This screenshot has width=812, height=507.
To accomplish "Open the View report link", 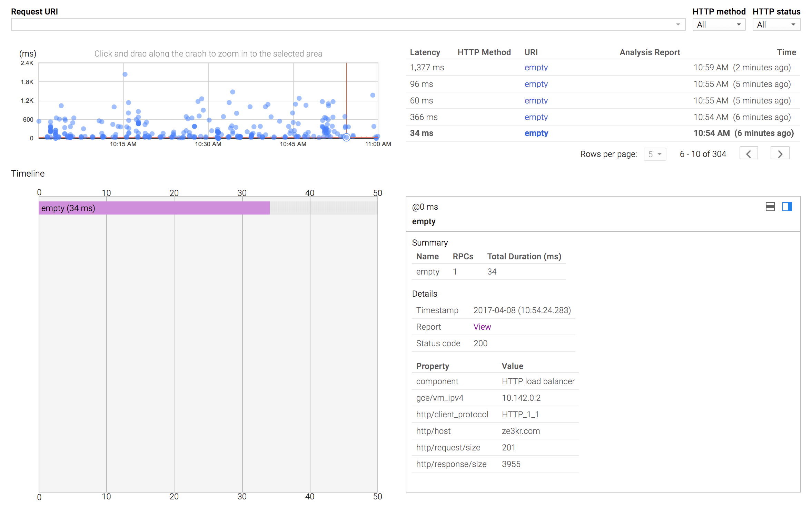I will (482, 327).
